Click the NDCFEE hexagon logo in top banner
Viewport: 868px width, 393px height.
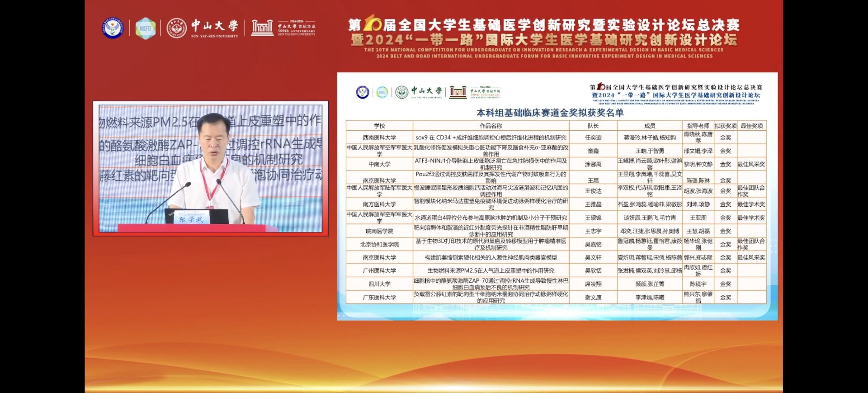[x=146, y=28]
